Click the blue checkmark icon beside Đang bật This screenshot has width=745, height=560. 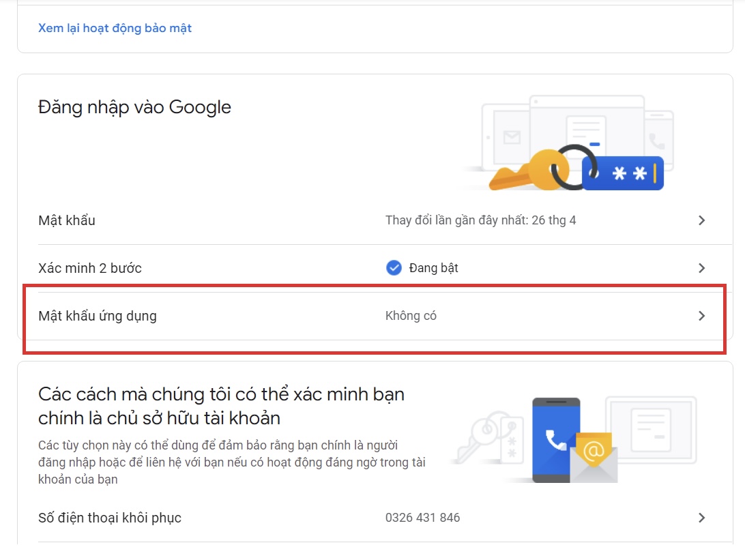click(x=394, y=268)
